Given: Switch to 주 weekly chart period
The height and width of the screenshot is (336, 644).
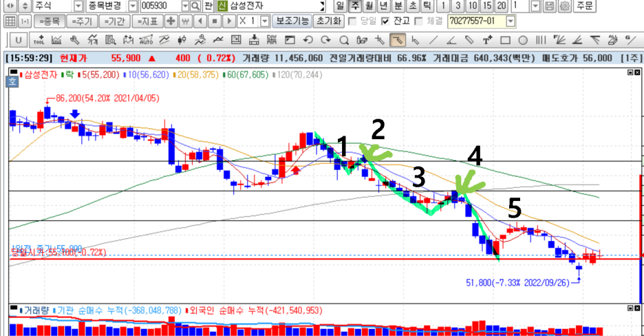Looking at the screenshot, I should 355,6.
